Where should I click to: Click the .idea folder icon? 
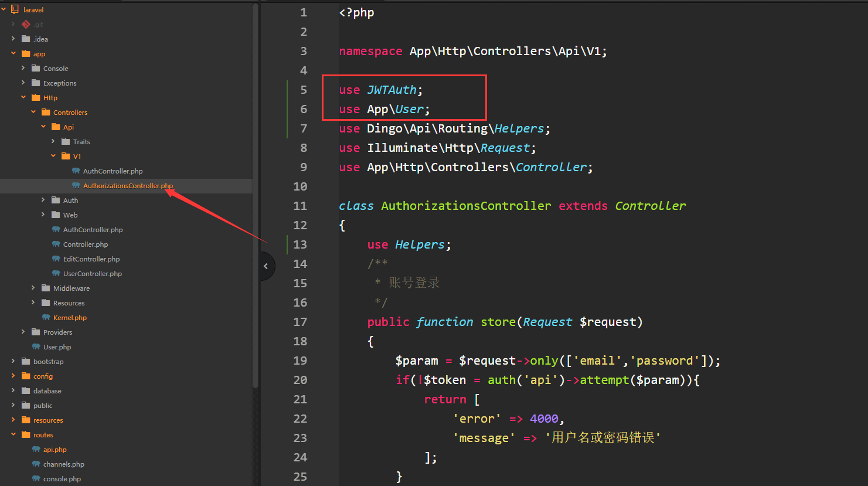tap(26, 39)
